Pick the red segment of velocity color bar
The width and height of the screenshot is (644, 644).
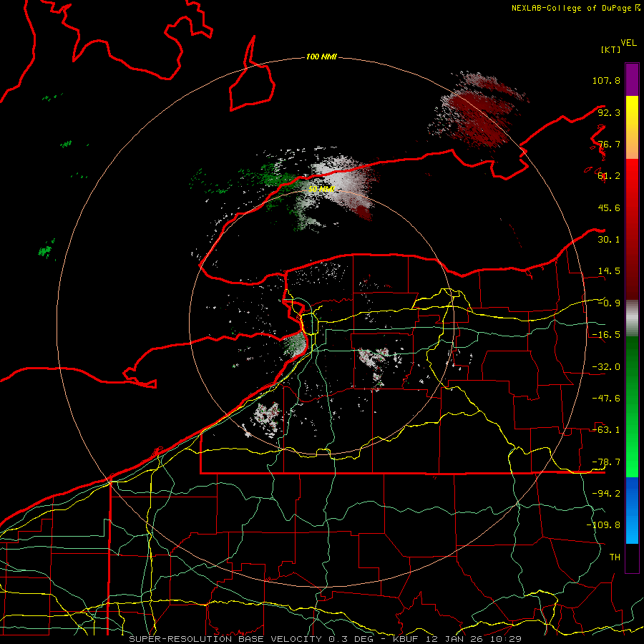point(632,229)
